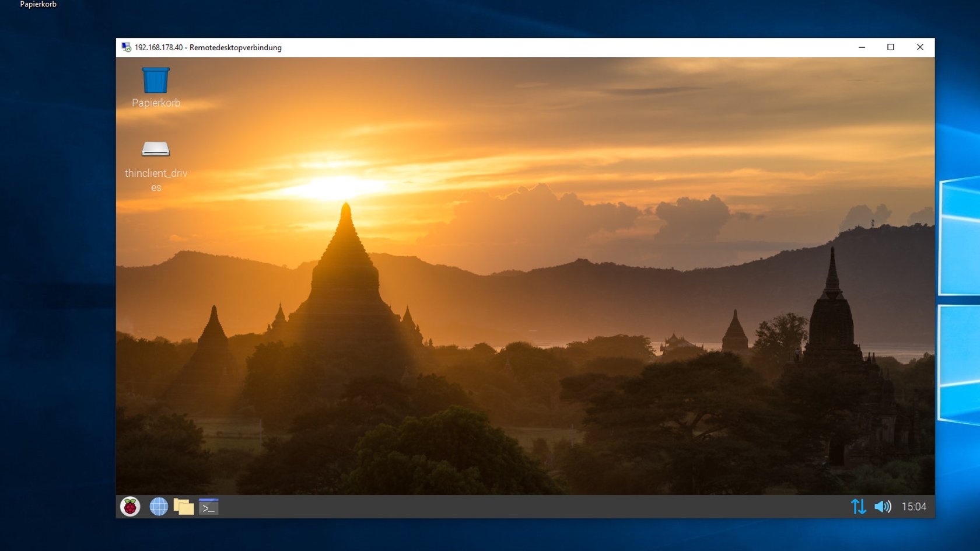
Task: Select the Windows host Papierkorb label
Action: pyautogui.click(x=38, y=4)
